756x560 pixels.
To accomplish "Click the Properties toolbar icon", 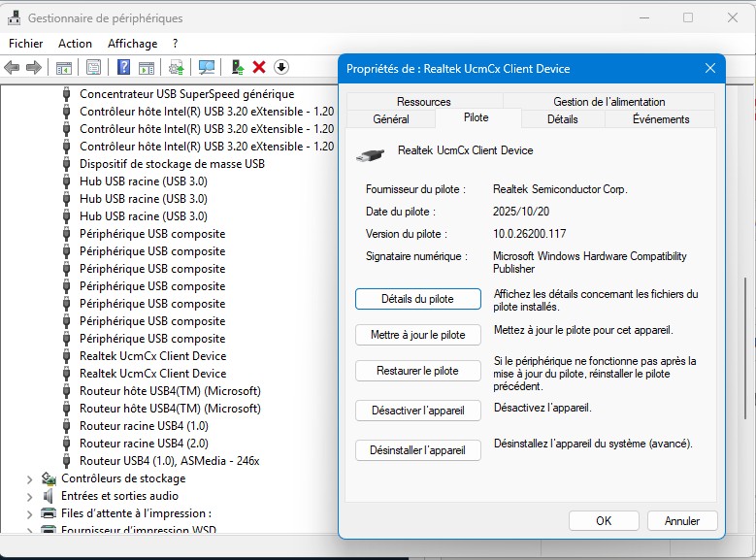I will [93, 67].
